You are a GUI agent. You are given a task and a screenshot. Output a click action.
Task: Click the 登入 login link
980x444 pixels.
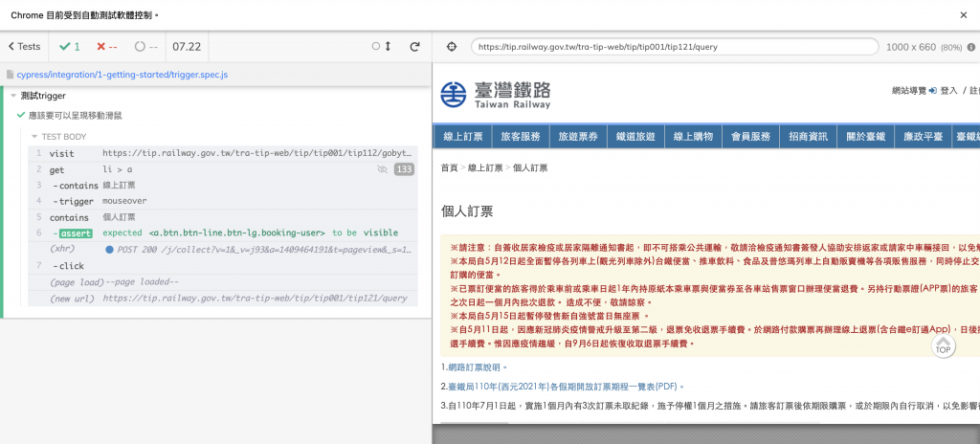point(948,91)
